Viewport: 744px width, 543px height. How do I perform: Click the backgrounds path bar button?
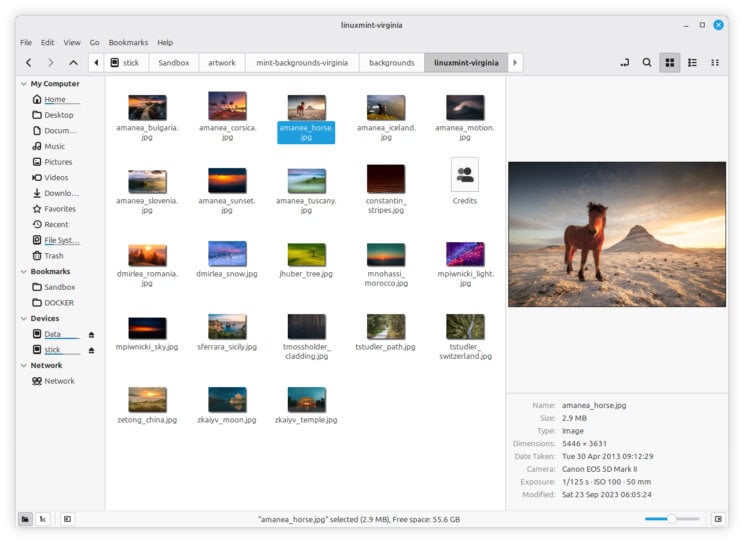(x=391, y=63)
